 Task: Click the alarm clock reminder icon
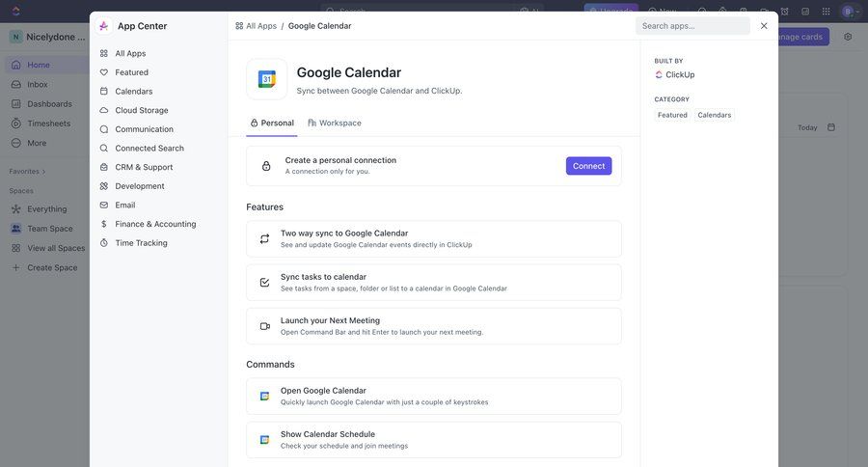click(784, 11)
